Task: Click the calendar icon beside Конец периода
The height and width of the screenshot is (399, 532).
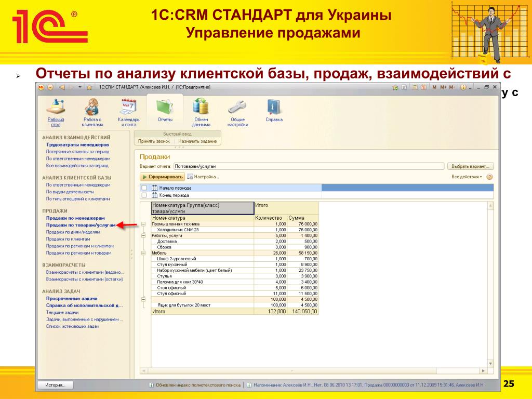Action: 154,195
